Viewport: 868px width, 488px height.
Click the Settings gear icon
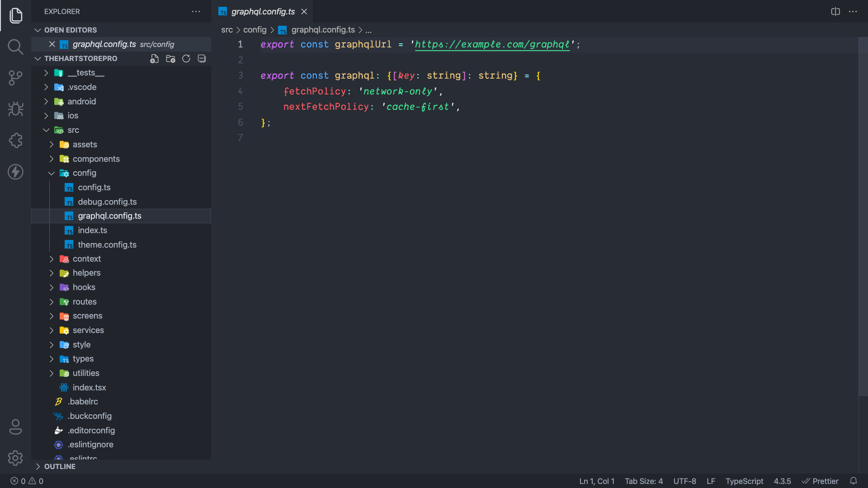(16, 458)
